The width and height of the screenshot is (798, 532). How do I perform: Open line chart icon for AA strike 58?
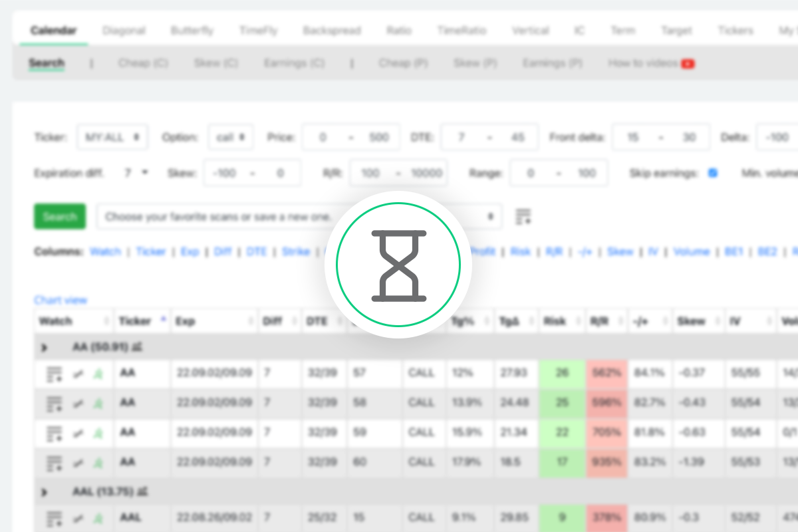click(x=78, y=404)
